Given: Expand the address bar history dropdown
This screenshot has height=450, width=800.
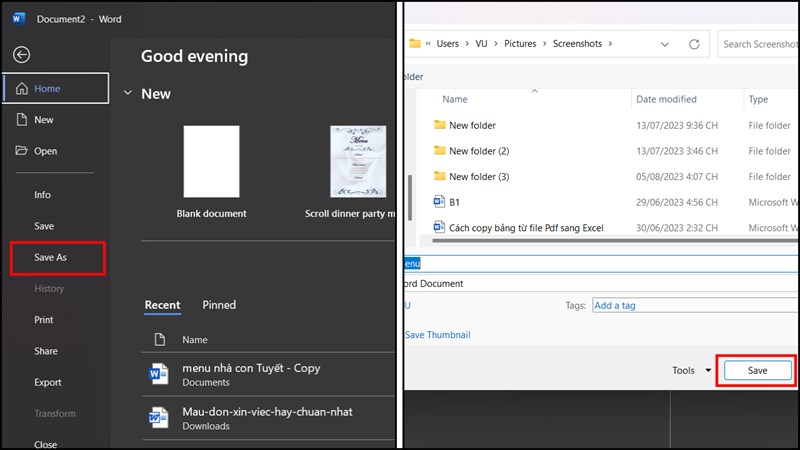Looking at the screenshot, I should [665, 44].
